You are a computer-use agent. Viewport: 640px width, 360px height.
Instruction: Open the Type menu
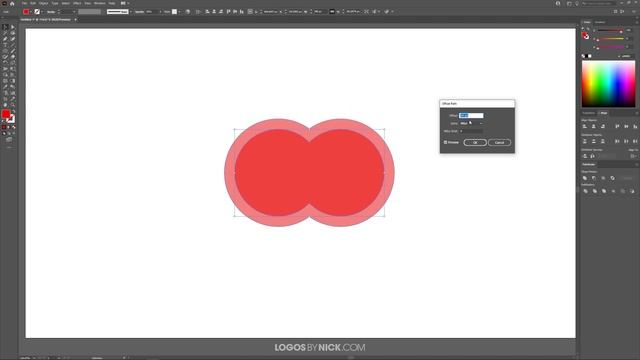55,3
